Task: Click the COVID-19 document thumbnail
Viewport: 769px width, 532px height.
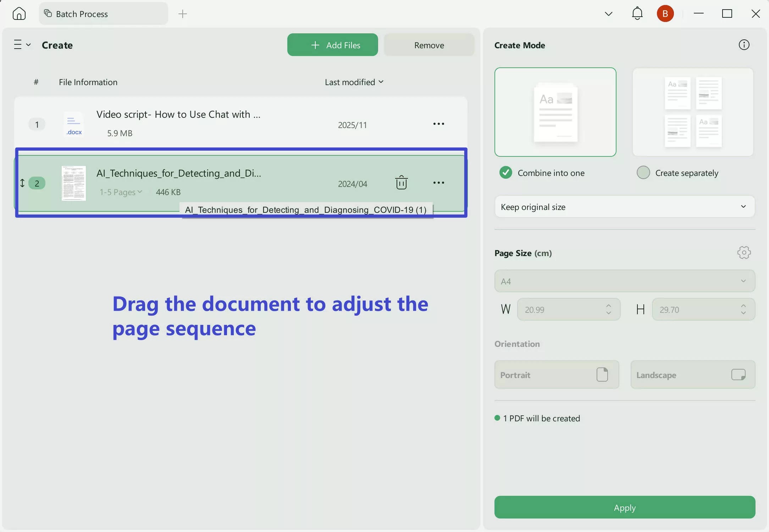Action: [73, 183]
